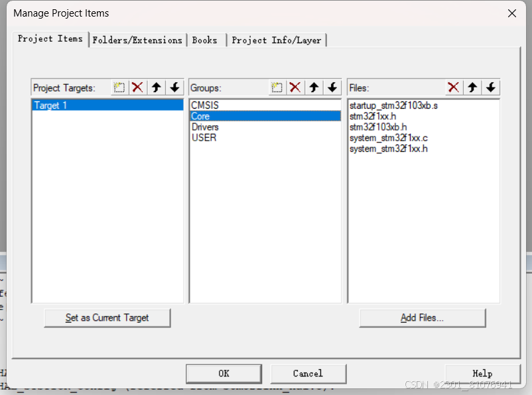This screenshot has width=532, height=395.
Task: Select the Core group
Action: [265, 116]
